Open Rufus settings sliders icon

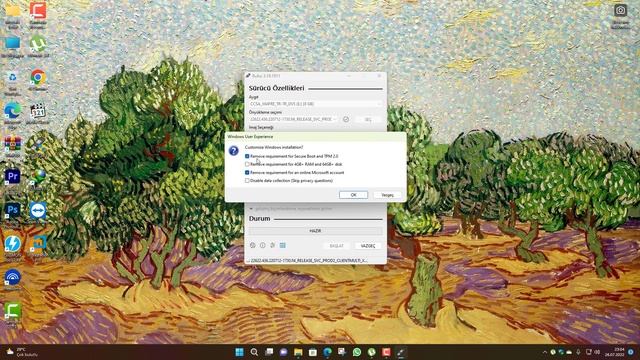click(x=272, y=245)
